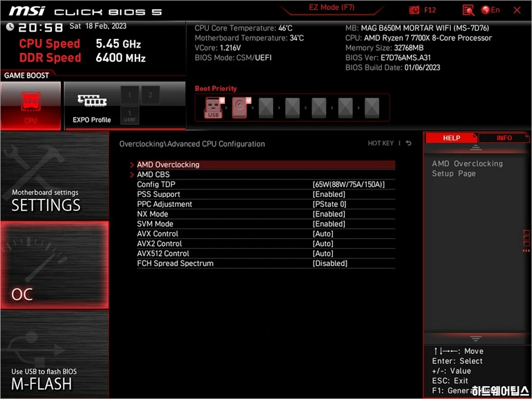Click the AVX512 Control setting label
This screenshot has height=399, width=532.
163,254
